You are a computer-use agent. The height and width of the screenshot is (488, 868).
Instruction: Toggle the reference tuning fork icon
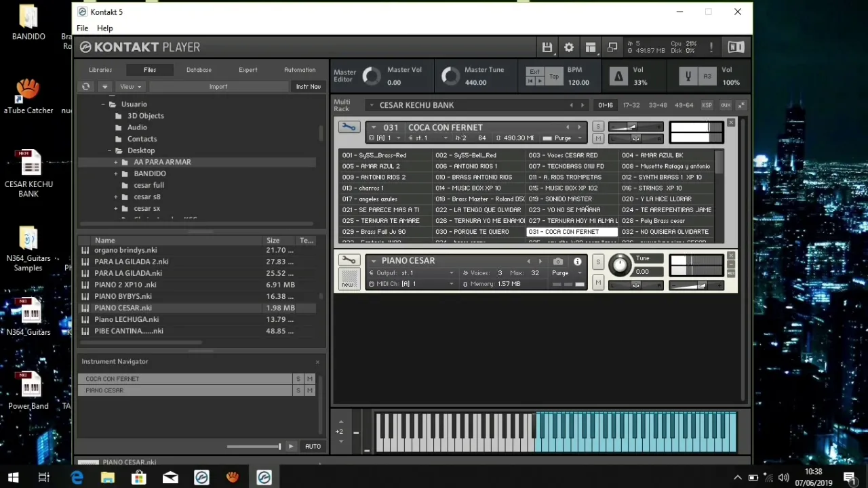tap(688, 76)
